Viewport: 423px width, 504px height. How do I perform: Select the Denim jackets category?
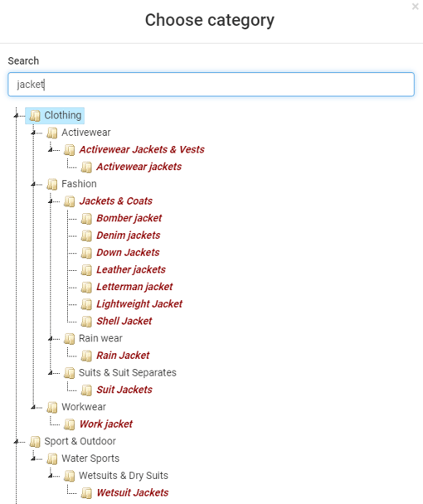(129, 235)
